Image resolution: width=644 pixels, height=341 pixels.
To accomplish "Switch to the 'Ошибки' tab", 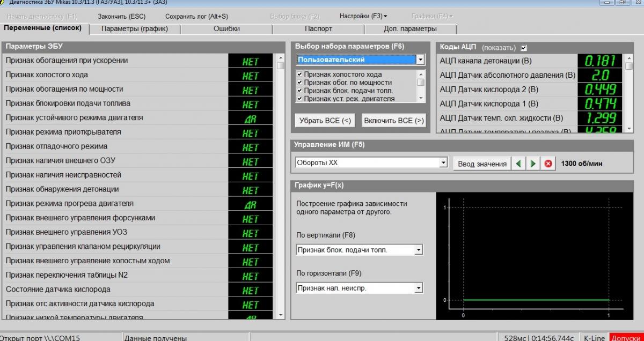I will [x=226, y=28].
